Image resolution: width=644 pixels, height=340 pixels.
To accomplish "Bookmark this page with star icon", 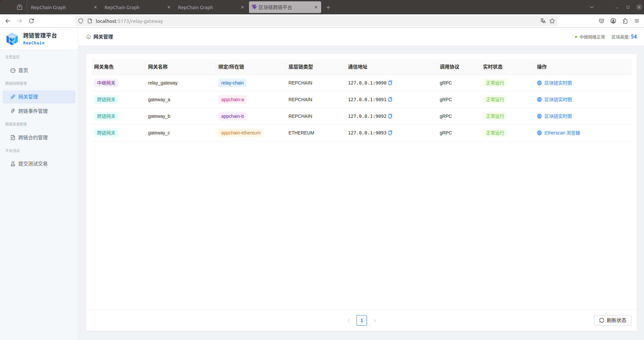I will [x=552, y=21].
